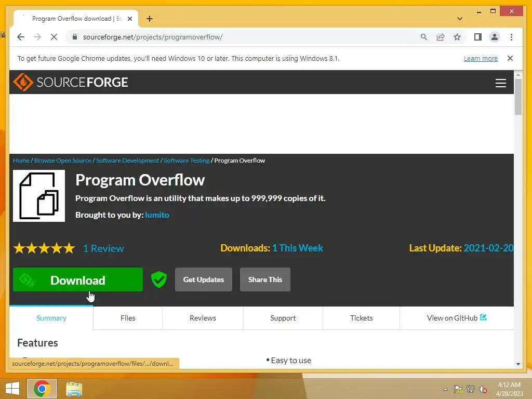Stop loading the page
This screenshot has height=399, width=532.
54,37
